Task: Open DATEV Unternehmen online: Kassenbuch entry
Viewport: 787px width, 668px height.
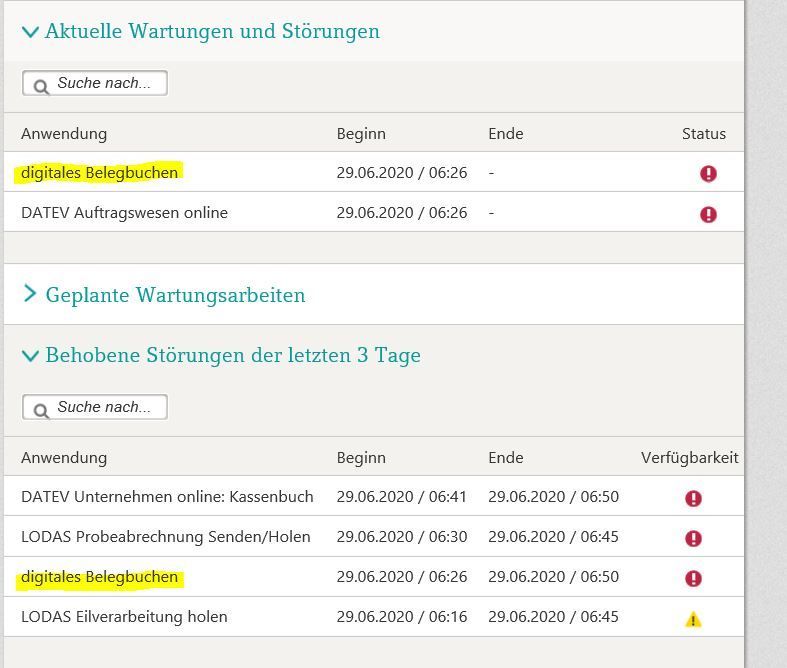Action: [167, 497]
